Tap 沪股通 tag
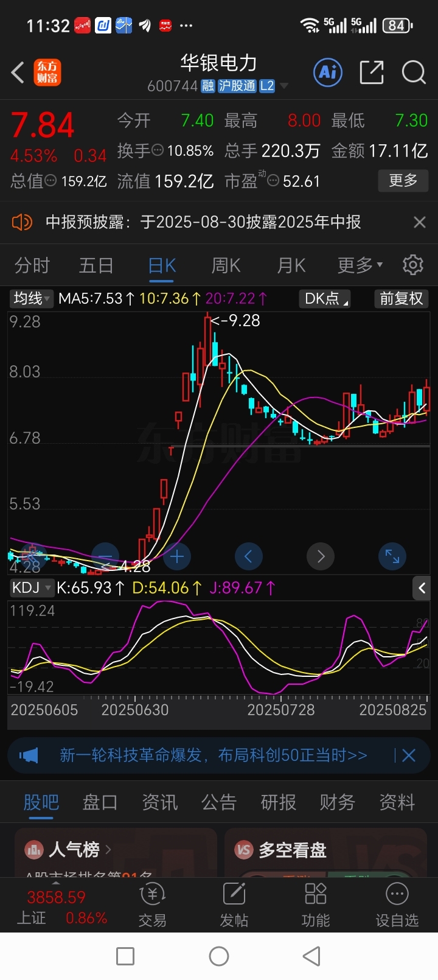The width and height of the screenshot is (438, 980). coord(237,86)
